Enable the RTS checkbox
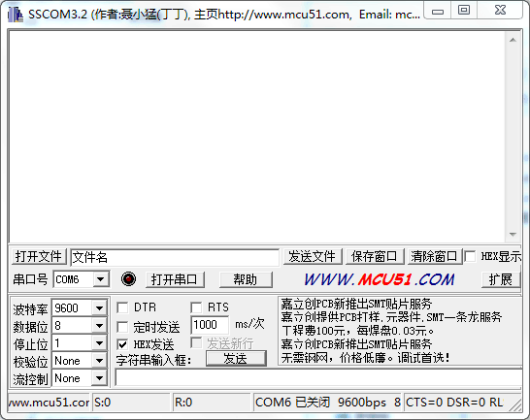Screen dimensions: 530x420 pos(196,307)
